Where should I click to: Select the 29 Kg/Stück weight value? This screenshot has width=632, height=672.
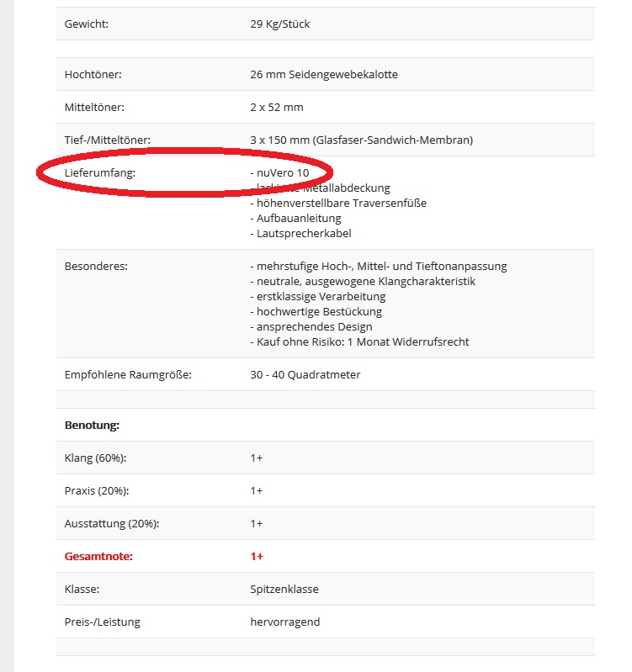coord(279,24)
